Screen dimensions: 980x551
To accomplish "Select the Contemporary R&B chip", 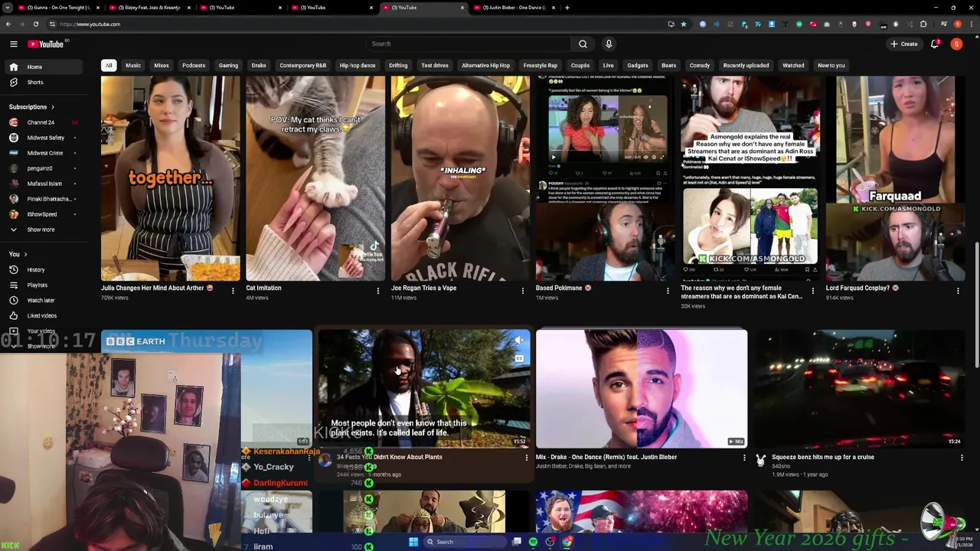I will pyautogui.click(x=302, y=65).
